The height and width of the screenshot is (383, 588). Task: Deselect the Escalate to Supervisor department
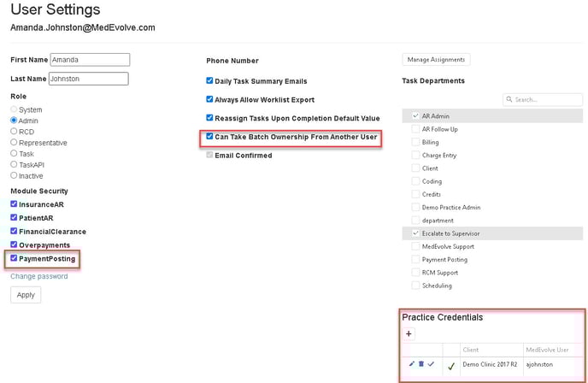tap(415, 233)
